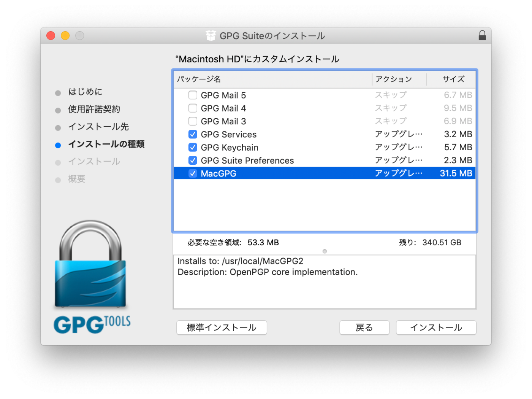532x399 pixels.
Task: Select the GPG Mail 5 row name
Action: 223,95
